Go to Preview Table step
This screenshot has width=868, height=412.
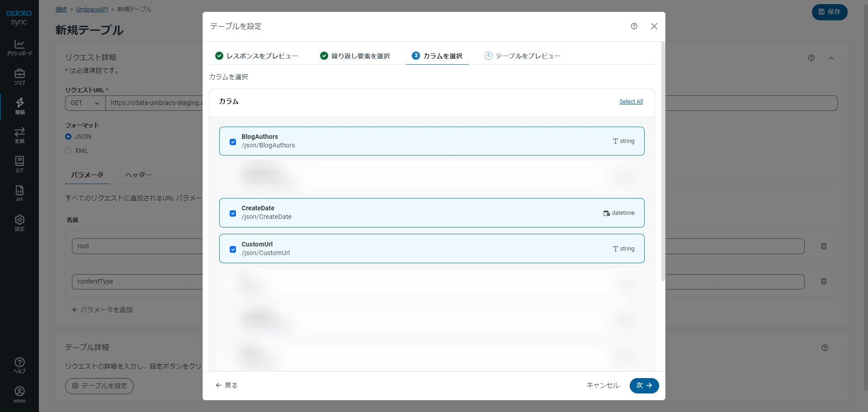coord(523,56)
